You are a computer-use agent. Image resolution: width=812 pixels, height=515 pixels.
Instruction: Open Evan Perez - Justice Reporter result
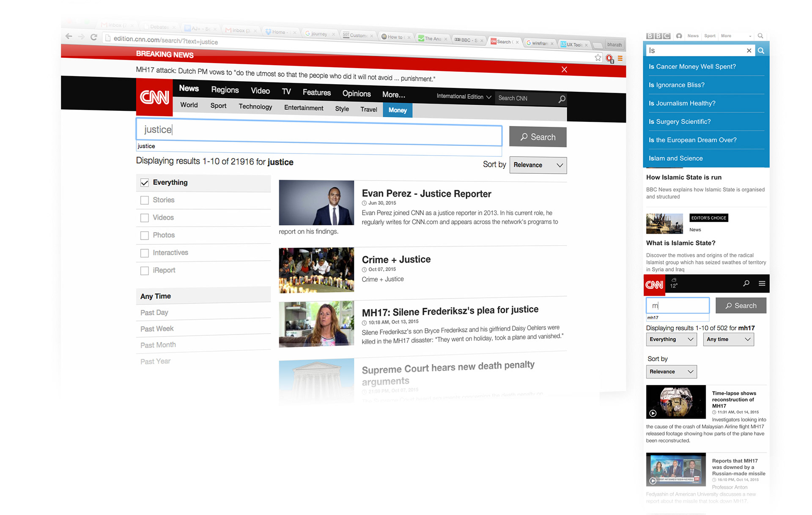point(426,194)
